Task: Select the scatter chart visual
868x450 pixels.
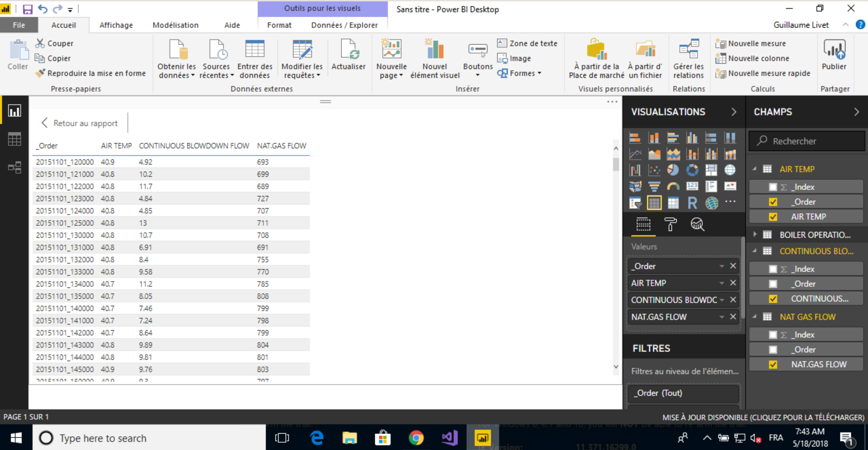Action: 654,170
